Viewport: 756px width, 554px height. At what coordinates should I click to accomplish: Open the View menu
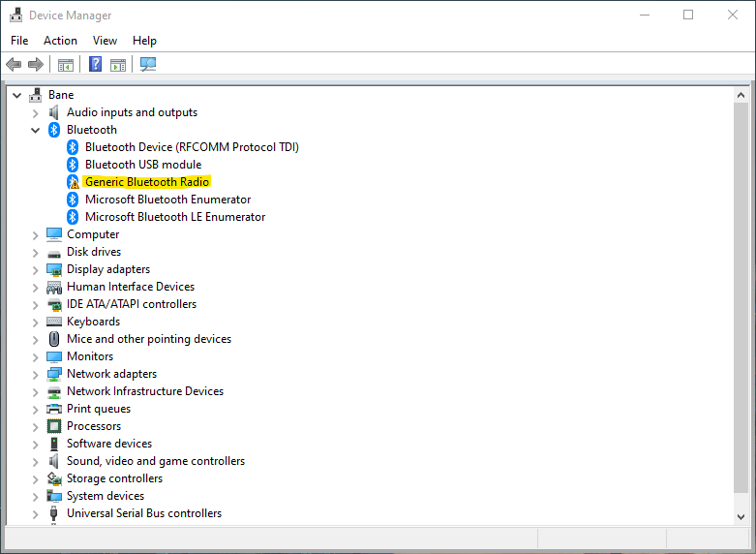pyautogui.click(x=105, y=41)
